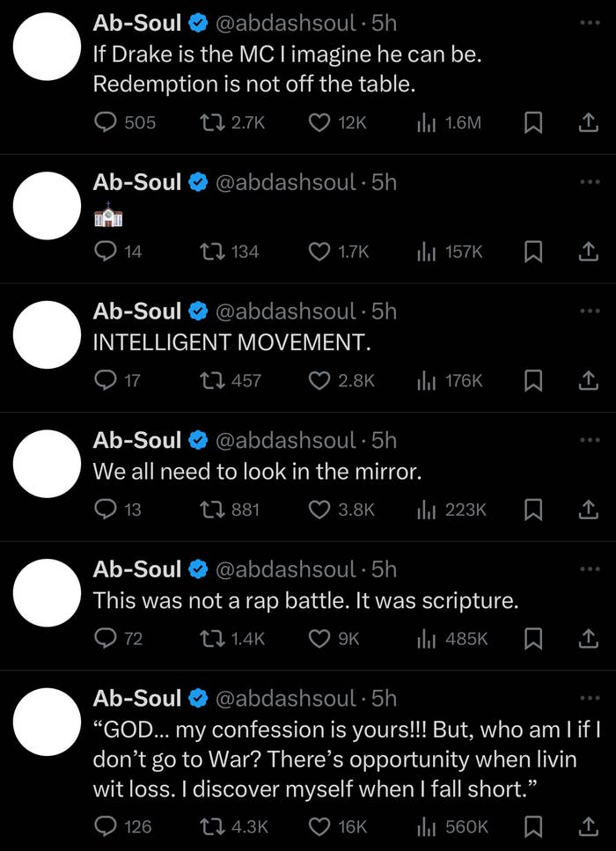Click Ab-Soul's verified badge on the second tweet
Viewport: 616px width, 851px height.
point(199,182)
